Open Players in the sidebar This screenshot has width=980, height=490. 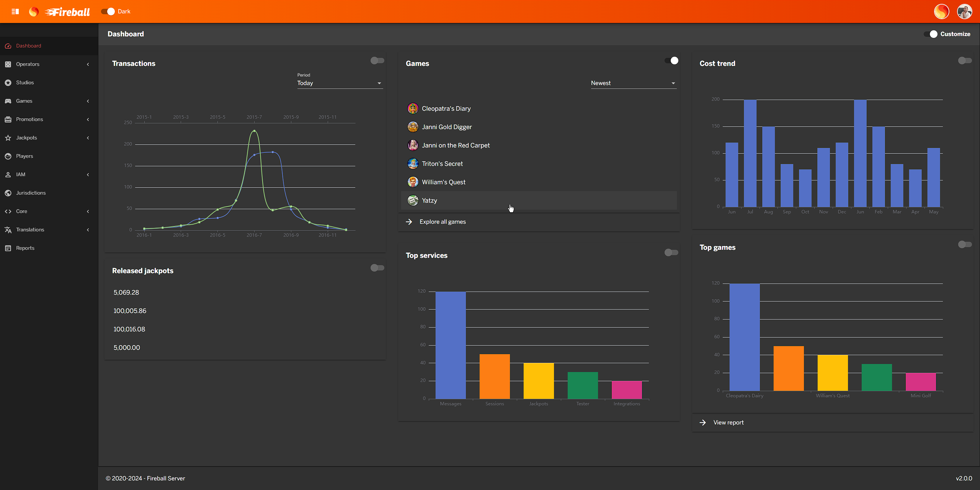24,156
